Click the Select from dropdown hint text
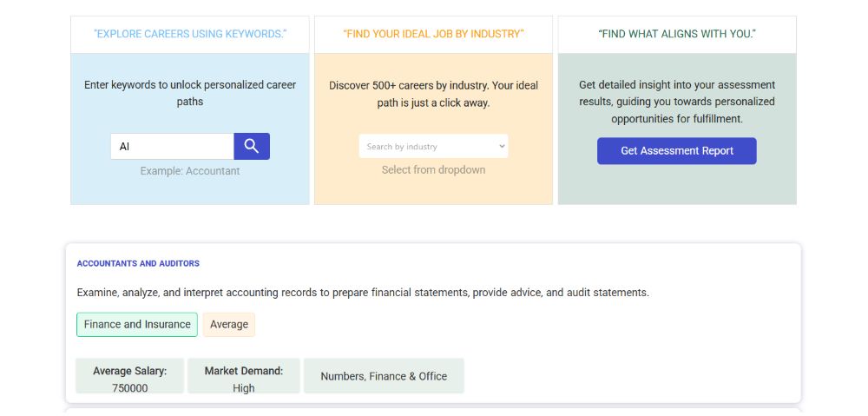Viewport: 868px width, 416px height. (x=433, y=170)
